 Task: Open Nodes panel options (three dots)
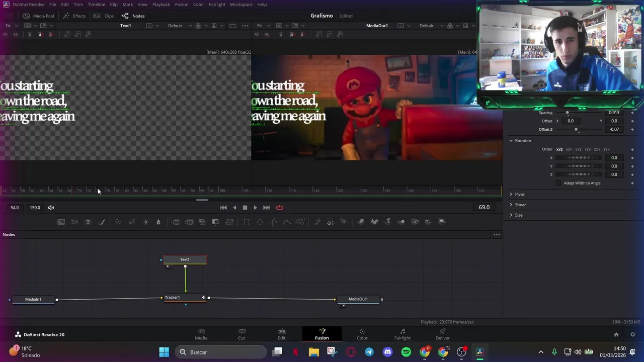[x=497, y=235]
